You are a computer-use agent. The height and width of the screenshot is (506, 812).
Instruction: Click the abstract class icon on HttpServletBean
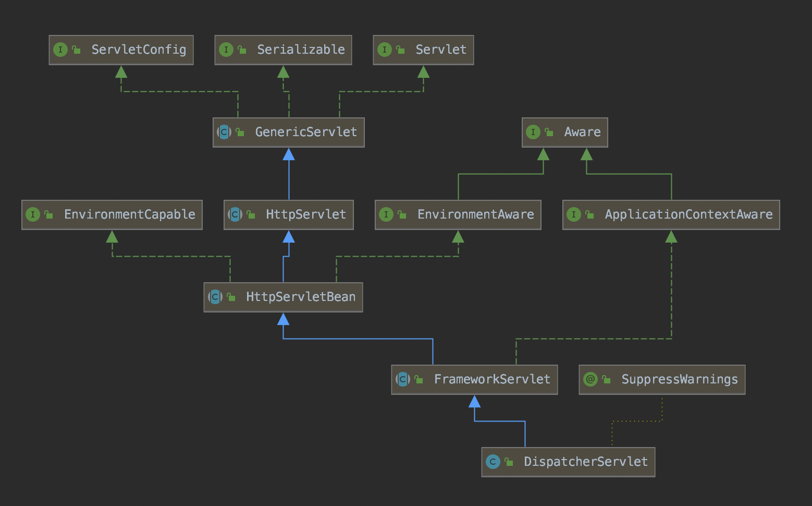pyautogui.click(x=215, y=297)
